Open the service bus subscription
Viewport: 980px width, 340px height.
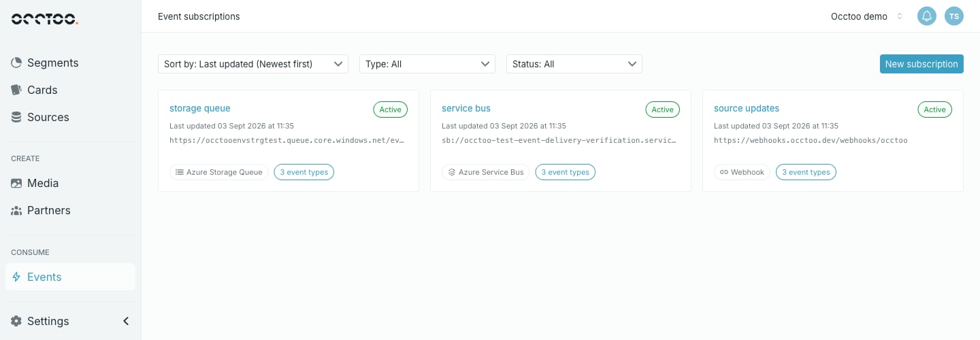(x=466, y=108)
